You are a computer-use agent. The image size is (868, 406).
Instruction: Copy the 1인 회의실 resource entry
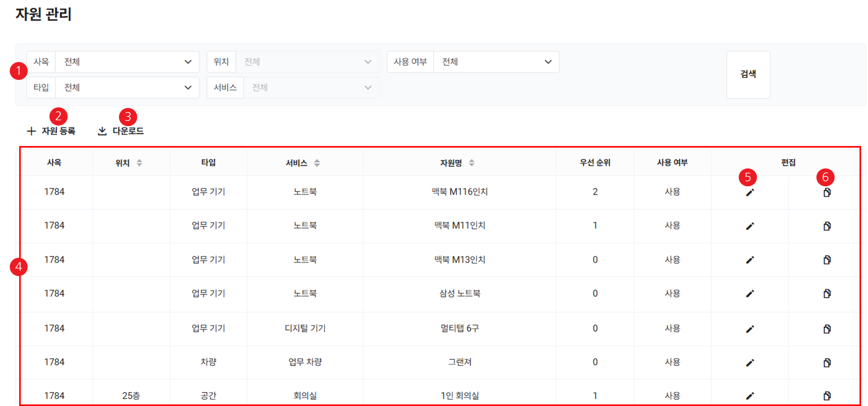pos(827,396)
